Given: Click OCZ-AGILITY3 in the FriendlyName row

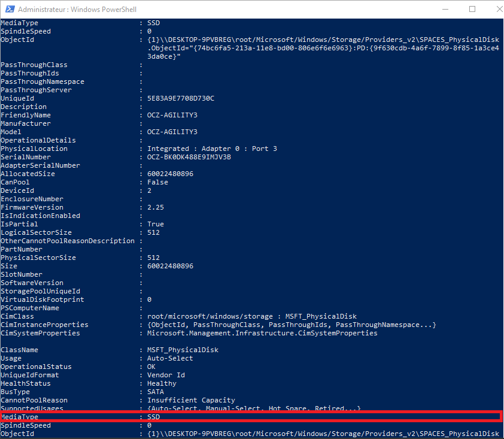Looking at the screenshot, I should (172, 115).
